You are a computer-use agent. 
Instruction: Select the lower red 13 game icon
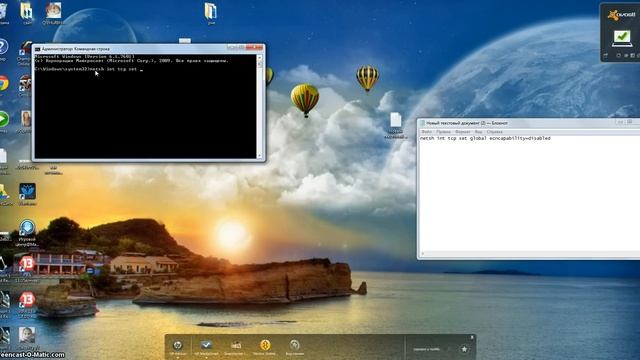coord(27,300)
